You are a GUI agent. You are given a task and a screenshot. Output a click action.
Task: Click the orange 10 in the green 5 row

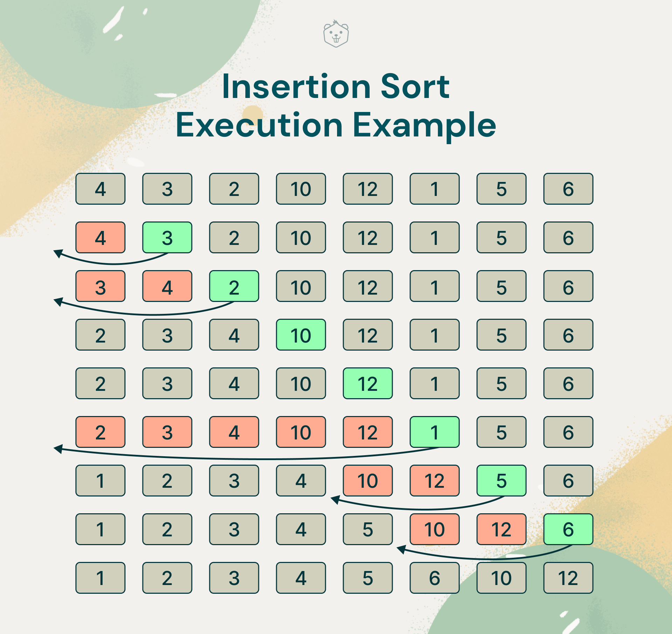coord(367,481)
